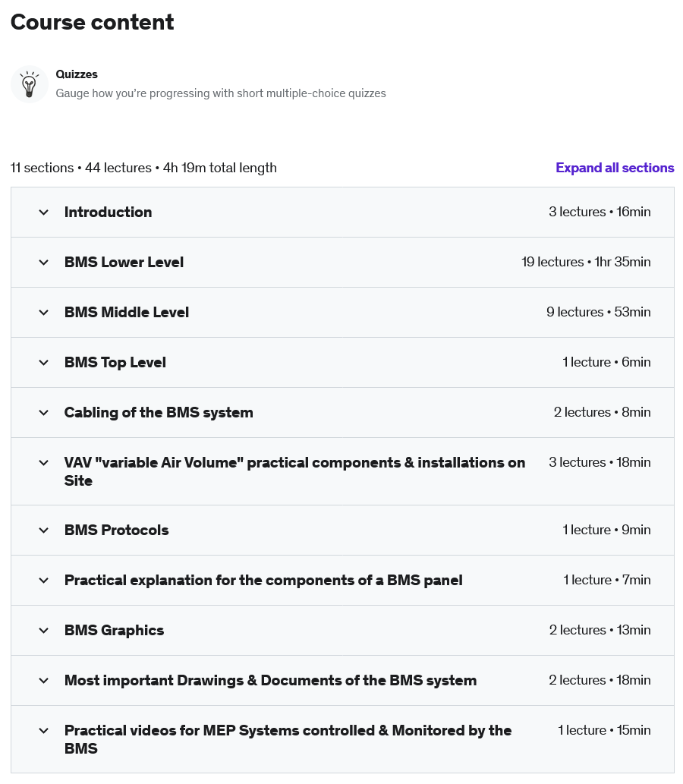Expand the BMS Protocols chevron

pos(44,531)
